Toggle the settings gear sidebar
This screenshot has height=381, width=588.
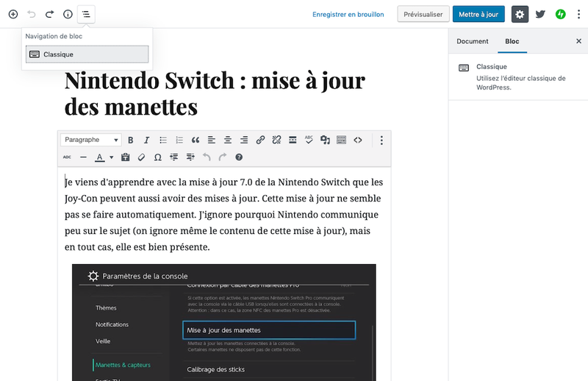coord(520,14)
